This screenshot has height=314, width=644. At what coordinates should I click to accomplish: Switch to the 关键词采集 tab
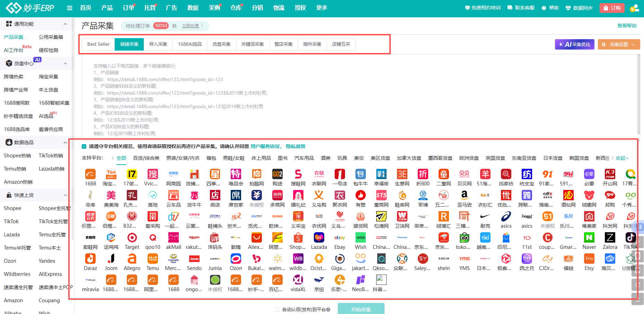(253, 44)
